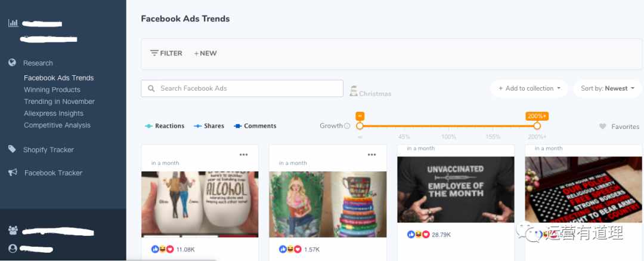Open three-dot menu on book tumbler ad
The width and height of the screenshot is (644, 261).
(x=371, y=155)
